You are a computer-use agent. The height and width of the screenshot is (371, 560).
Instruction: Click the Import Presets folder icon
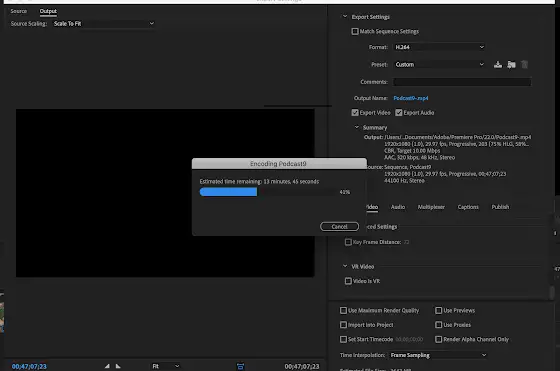[x=511, y=65]
